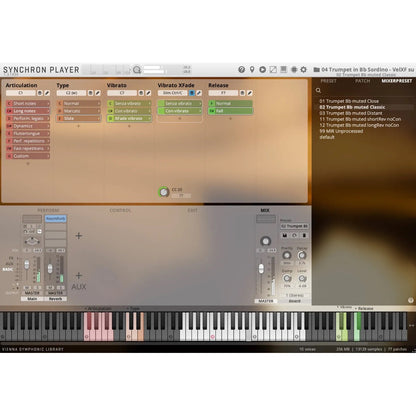Select the Fast repetitions articulation
The width and height of the screenshot is (416, 416).
coord(28,148)
